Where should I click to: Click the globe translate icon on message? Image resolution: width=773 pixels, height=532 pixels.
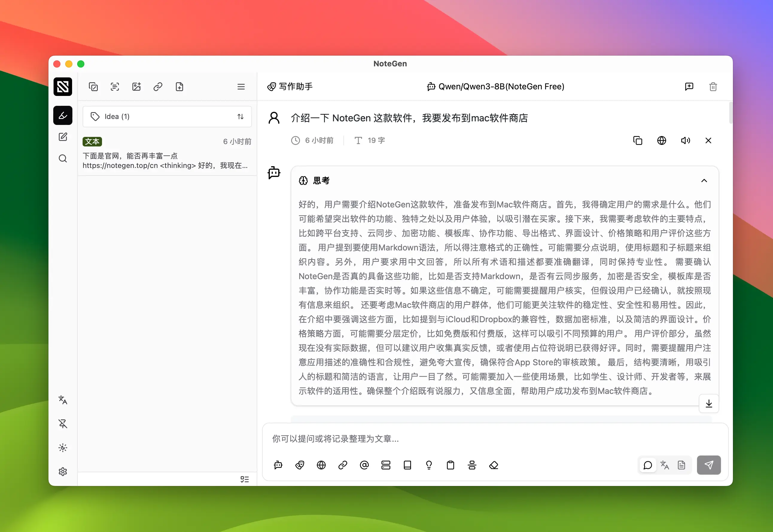point(661,141)
